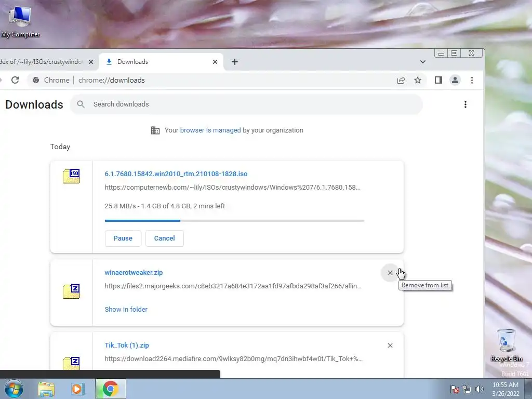This screenshot has width=532, height=399.
Task: Open the "browser is managed" link
Action: [x=210, y=130]
